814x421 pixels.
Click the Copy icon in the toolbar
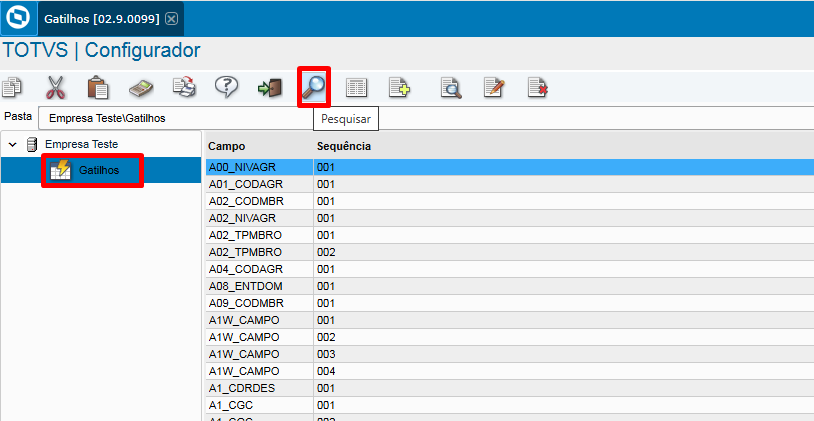tap(11, 87)
